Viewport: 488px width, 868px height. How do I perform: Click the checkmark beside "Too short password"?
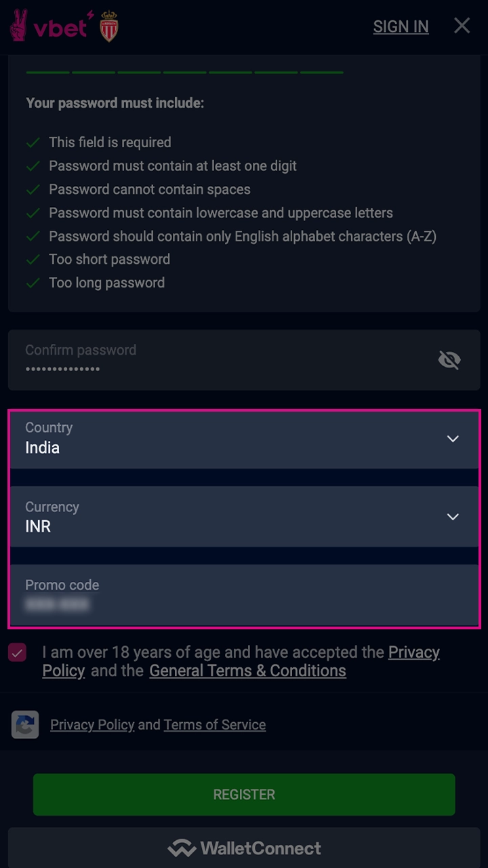(33, 260)
